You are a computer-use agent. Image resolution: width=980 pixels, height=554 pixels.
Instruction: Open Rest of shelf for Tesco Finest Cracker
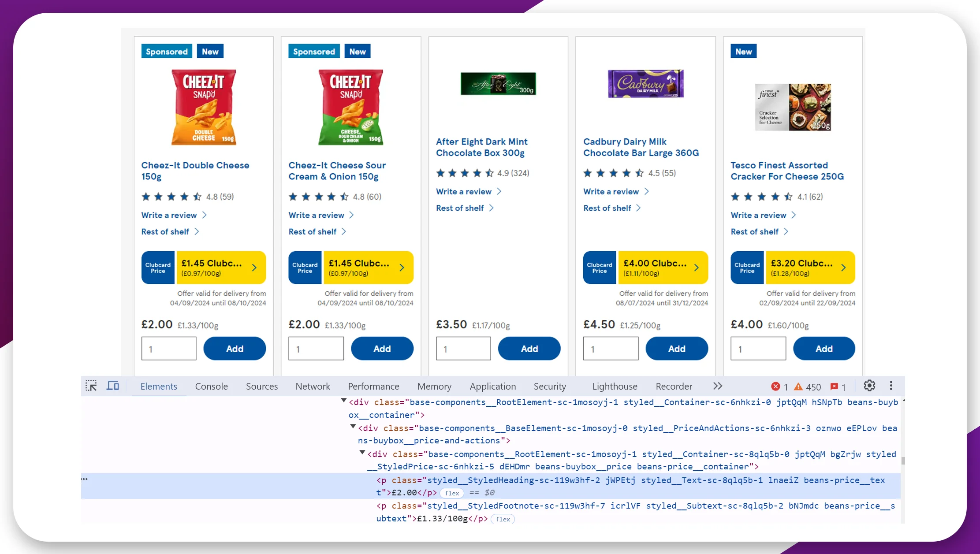(x=759, y=232)
